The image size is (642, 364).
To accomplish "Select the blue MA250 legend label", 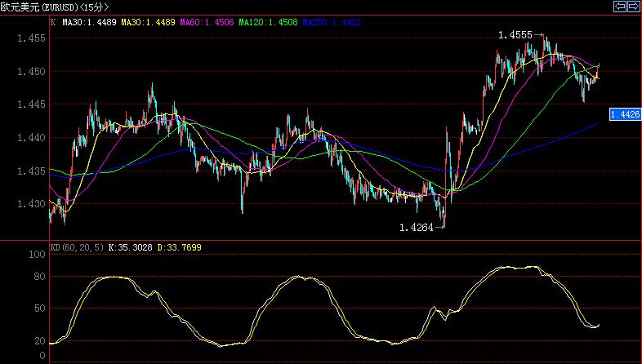I will (x=332, y=22).
